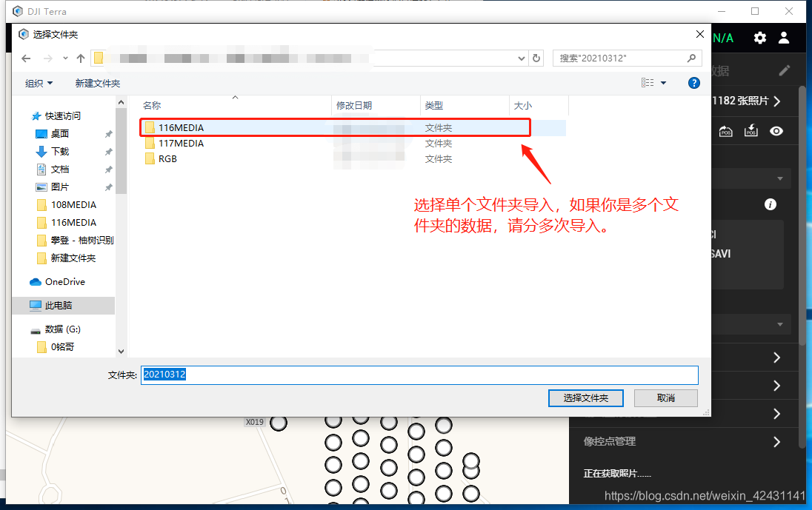Toggle photo visibility with the eye icon
The height and width of the screenshot is (510, 812).
click(776, 131)
